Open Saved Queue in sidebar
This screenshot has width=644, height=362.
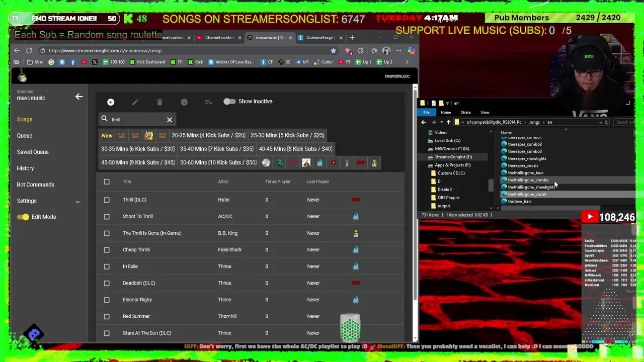click(x=33, y=152)
